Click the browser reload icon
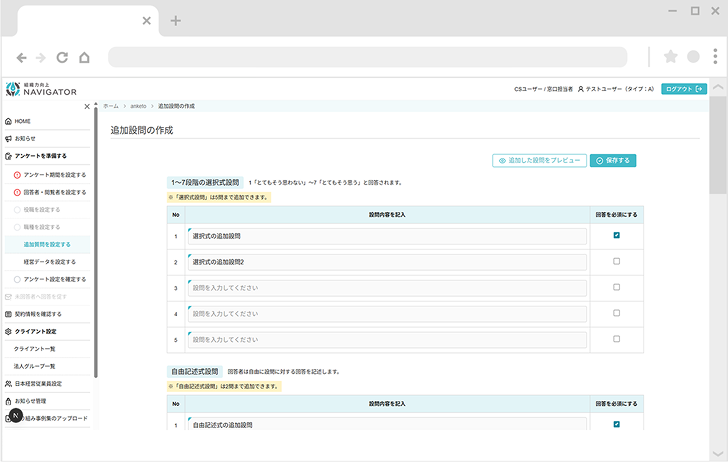The height and width of the screenshot is (462, 728). [x=62, y=58]
